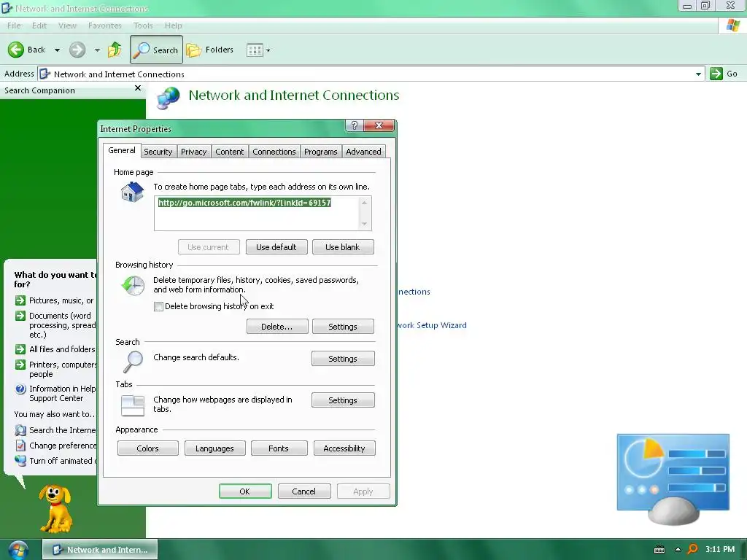This screenshot has height=560, width=747.
Task: Click the Use blank button
Action: 343,247
